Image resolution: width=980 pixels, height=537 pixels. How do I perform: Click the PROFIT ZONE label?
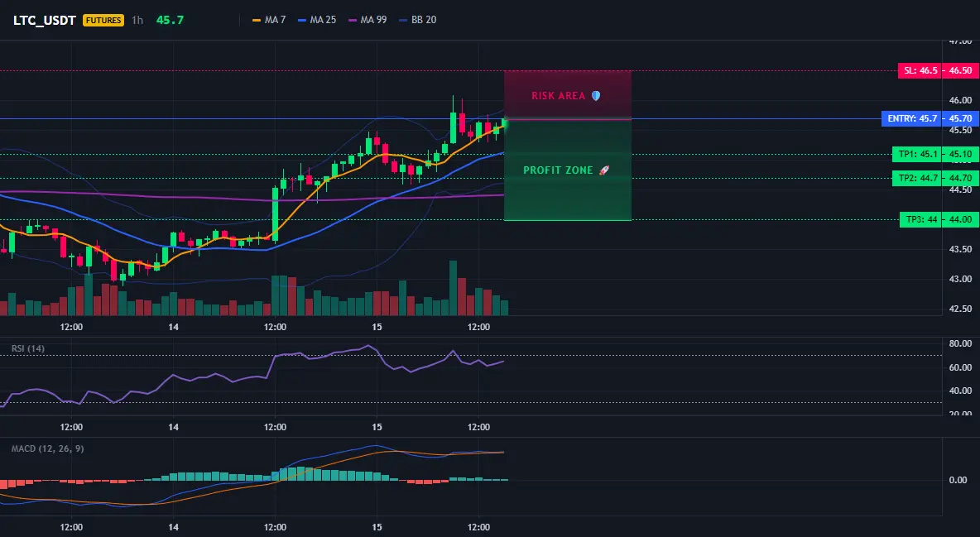coord(558,170)
